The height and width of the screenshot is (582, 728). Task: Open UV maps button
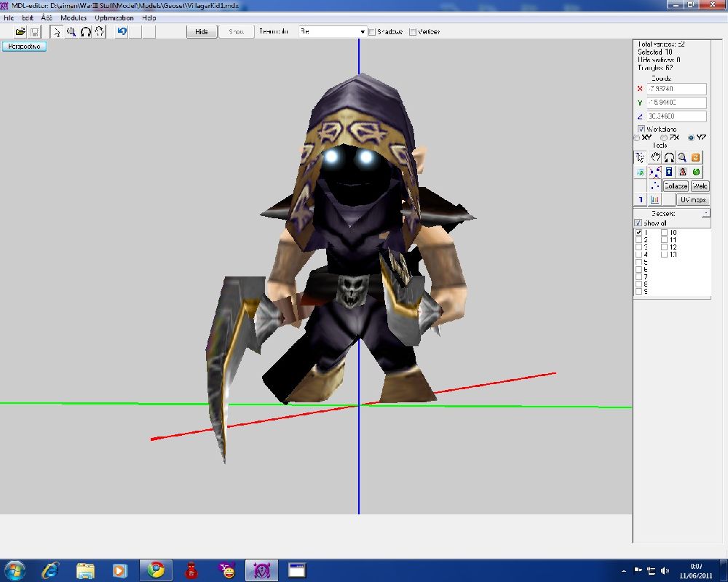[x=693, y=200]
